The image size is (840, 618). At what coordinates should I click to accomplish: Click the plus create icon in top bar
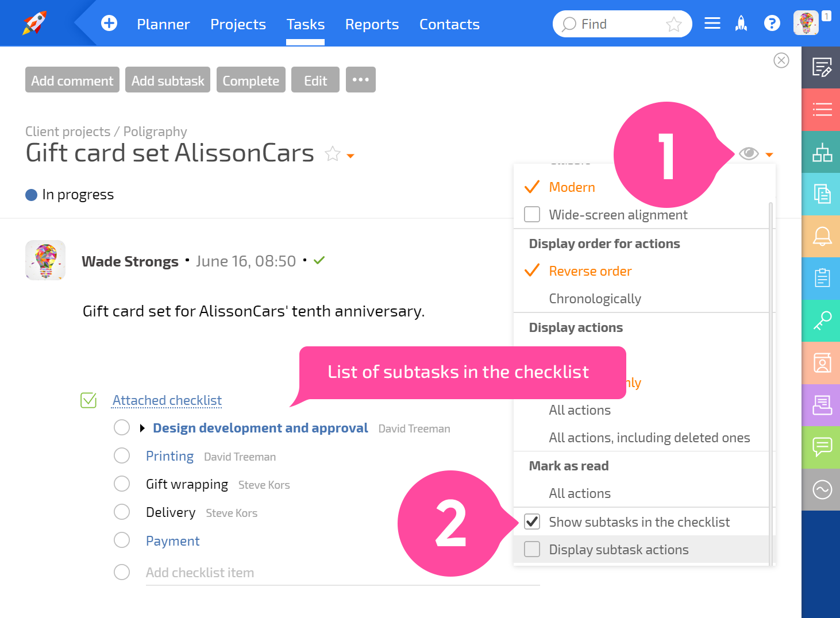pos(109,23)
